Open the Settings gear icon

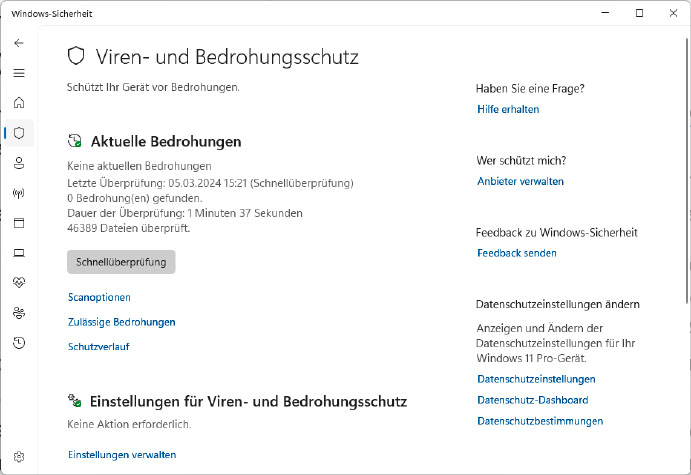point(19,457)
